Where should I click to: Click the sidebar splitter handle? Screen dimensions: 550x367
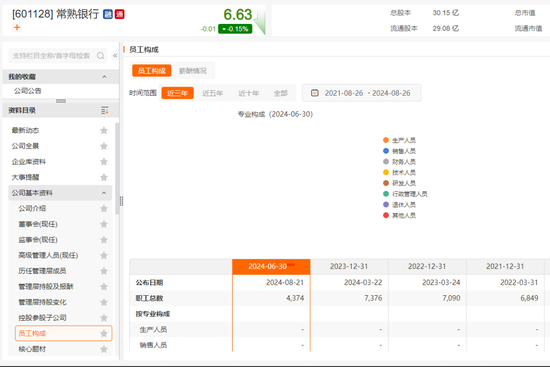coord(121,201)
